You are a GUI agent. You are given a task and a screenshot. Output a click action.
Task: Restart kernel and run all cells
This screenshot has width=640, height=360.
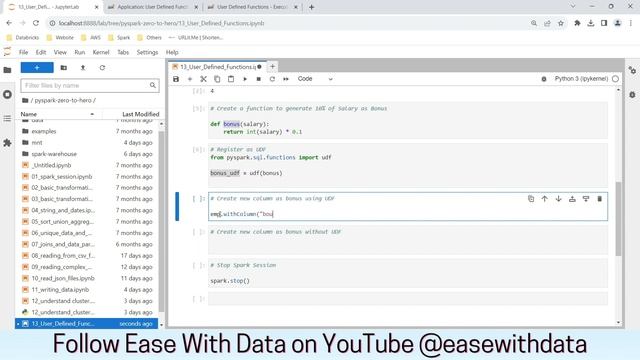coord(286,79)
